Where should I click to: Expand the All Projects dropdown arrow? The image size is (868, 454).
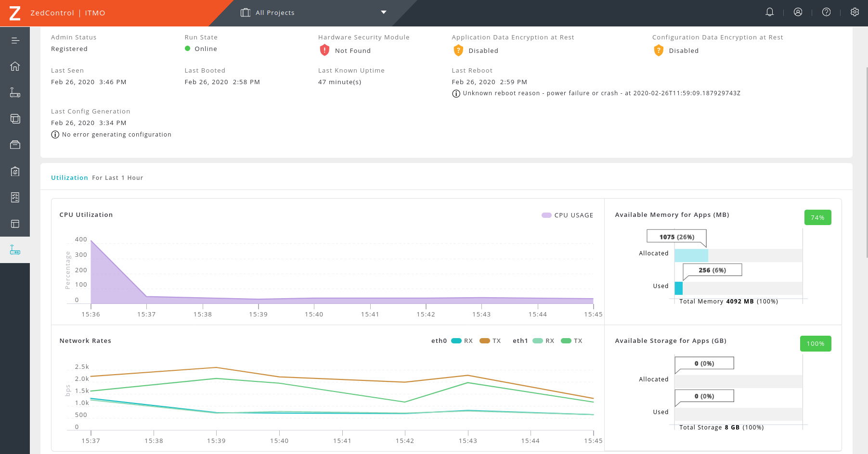click(x=384, y=13)
